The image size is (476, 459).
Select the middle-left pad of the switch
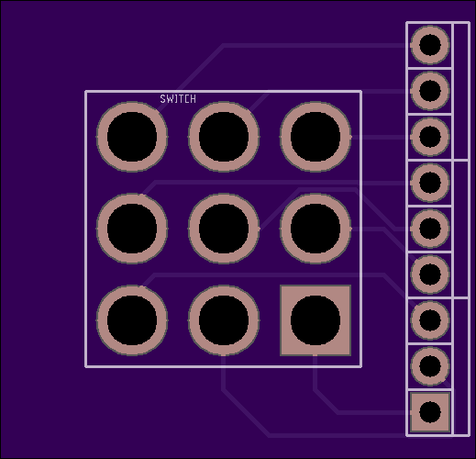(x=132, y=229)
